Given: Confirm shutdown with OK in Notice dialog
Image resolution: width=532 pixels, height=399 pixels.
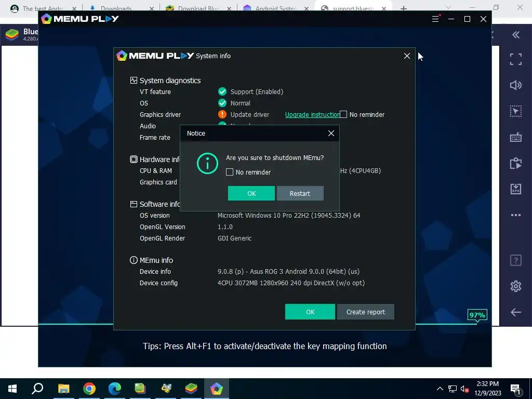Looking at the screenshot, I should tap(251, 193).
